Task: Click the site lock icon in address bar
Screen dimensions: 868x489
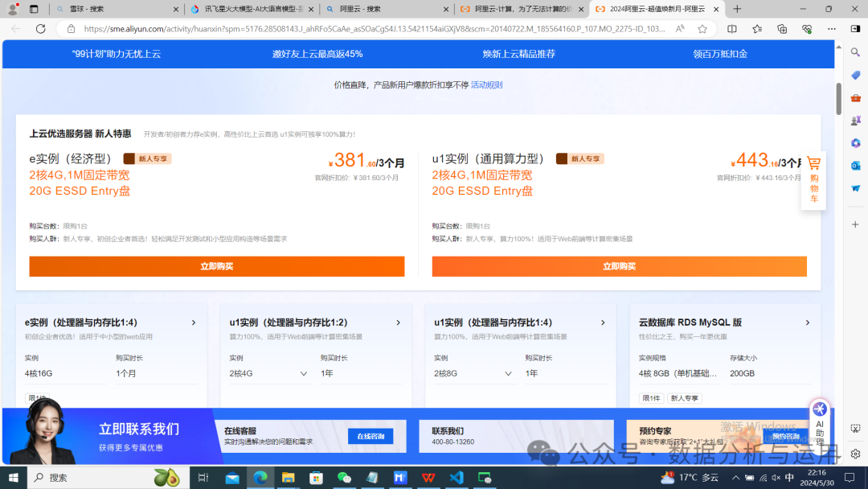Action: (x=71, y=29)
